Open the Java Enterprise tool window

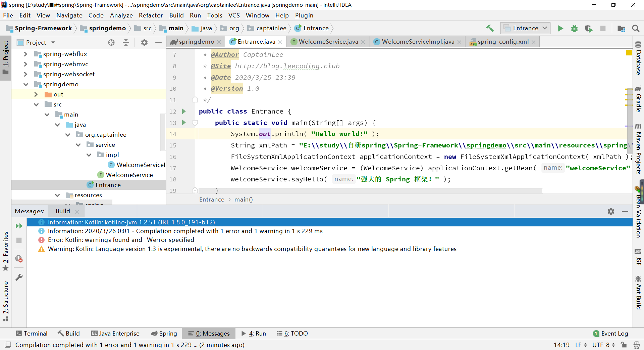pyautogui.click(x=115, y=333)
